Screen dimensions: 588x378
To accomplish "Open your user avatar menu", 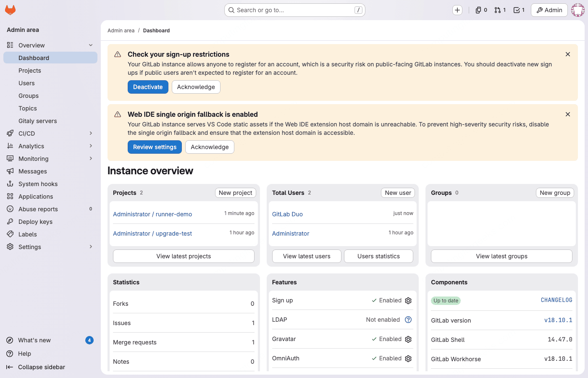I will [578, 10].
